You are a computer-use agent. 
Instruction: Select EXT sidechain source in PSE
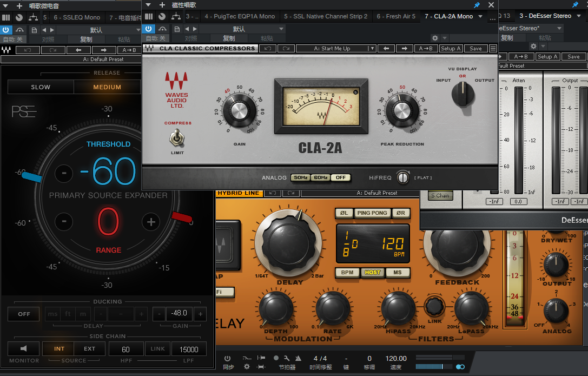click(x=89, y=348)
